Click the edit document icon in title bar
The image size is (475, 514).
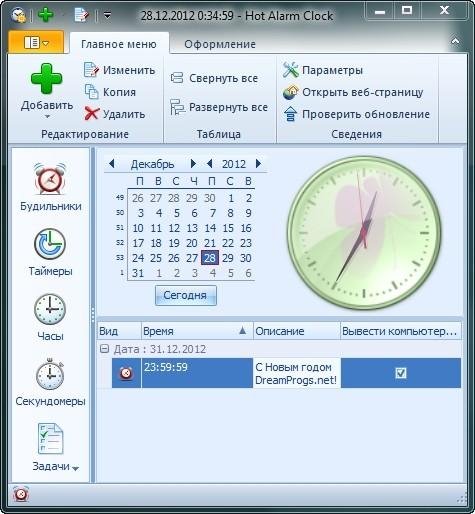tap(81, 15)
